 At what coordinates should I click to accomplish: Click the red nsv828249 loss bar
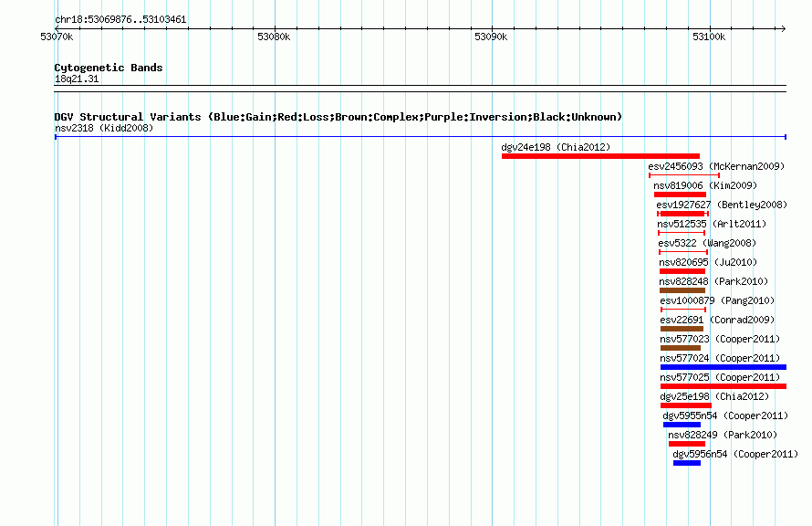point(687,444)
